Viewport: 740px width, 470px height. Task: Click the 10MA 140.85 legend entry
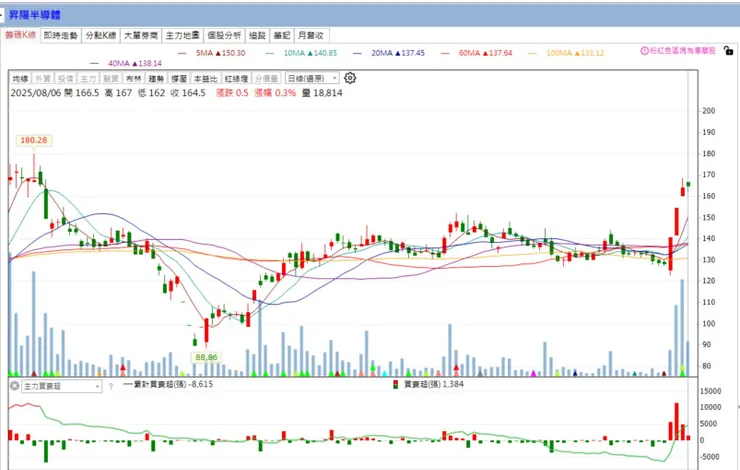[302, 53]
